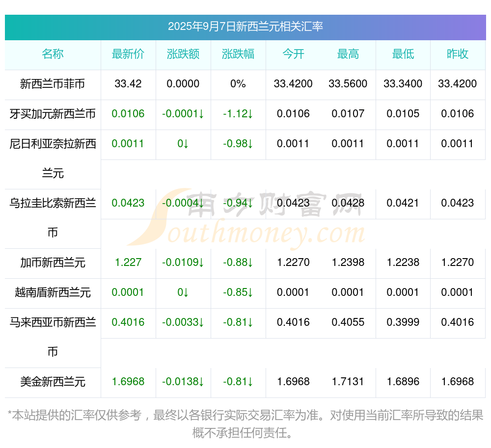The width and height of the screenshot is (491, 448).
Task: Select the 加币新西兰元 row name
Action: (53, 263)
